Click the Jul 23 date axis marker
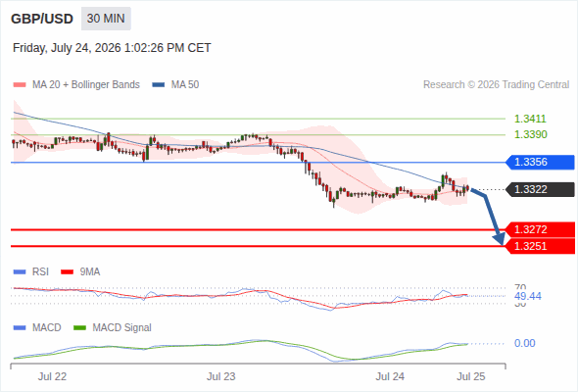 (220, 376)
